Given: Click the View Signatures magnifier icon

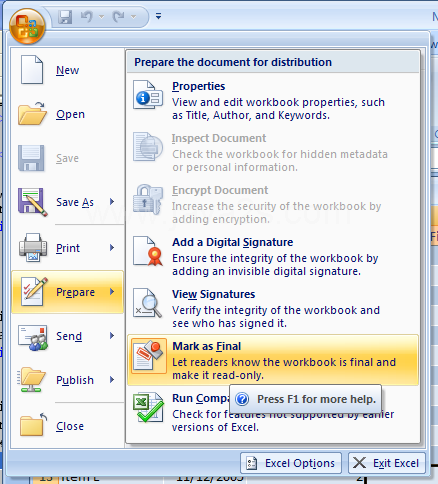Looking at the screenshot, I should pyautogui.click(x=148, y=303).
